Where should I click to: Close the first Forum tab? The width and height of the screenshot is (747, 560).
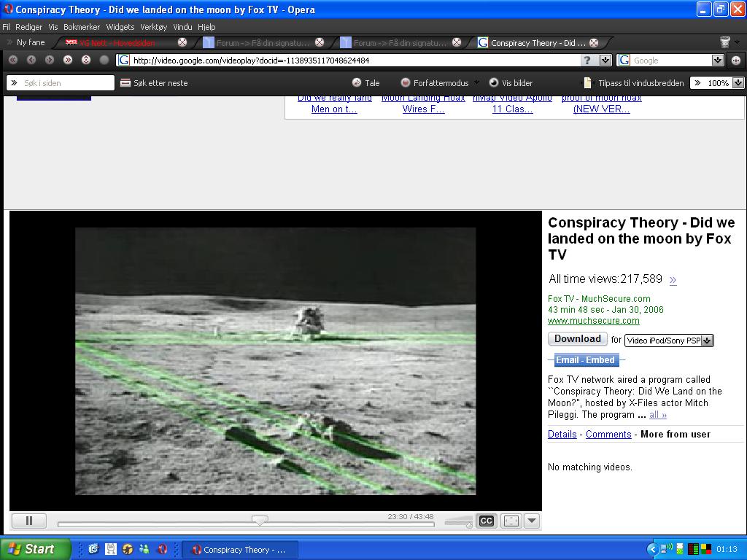click(320, 42)
